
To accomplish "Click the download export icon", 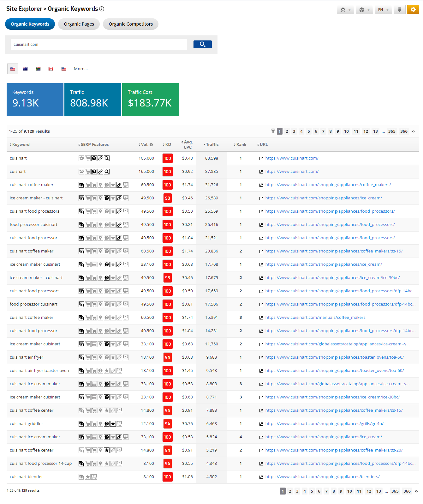I will pos(399,10).
